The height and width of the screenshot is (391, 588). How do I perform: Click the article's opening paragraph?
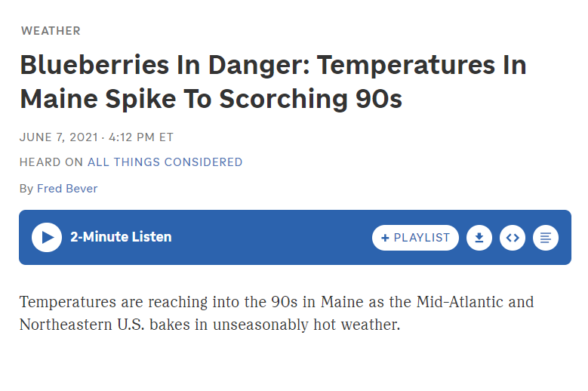point(276,314)
